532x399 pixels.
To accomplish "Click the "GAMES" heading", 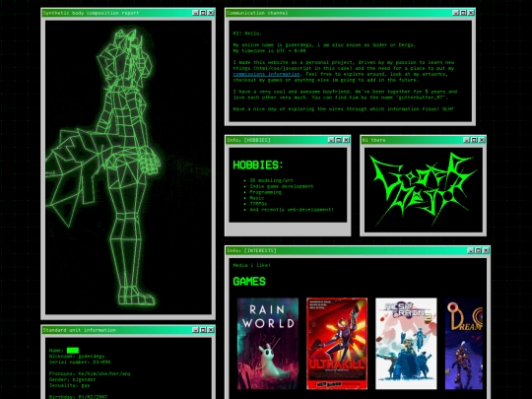I will tap(249, 281).
